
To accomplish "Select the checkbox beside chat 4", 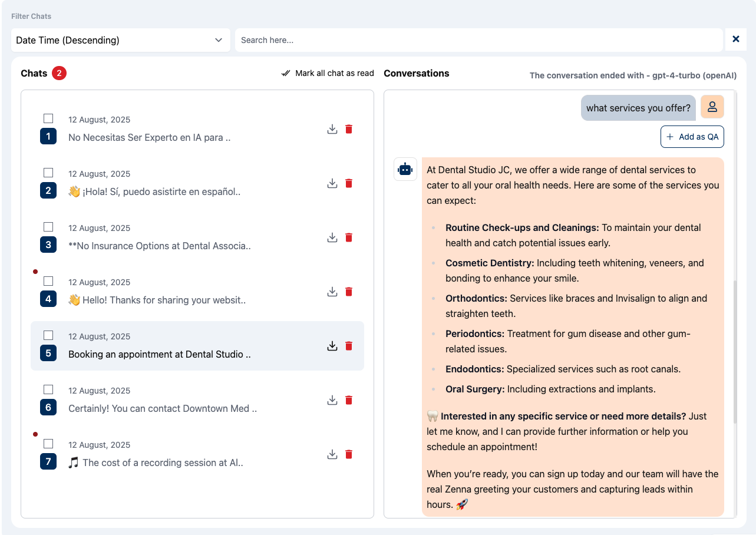I will click(x=48, y=281).
